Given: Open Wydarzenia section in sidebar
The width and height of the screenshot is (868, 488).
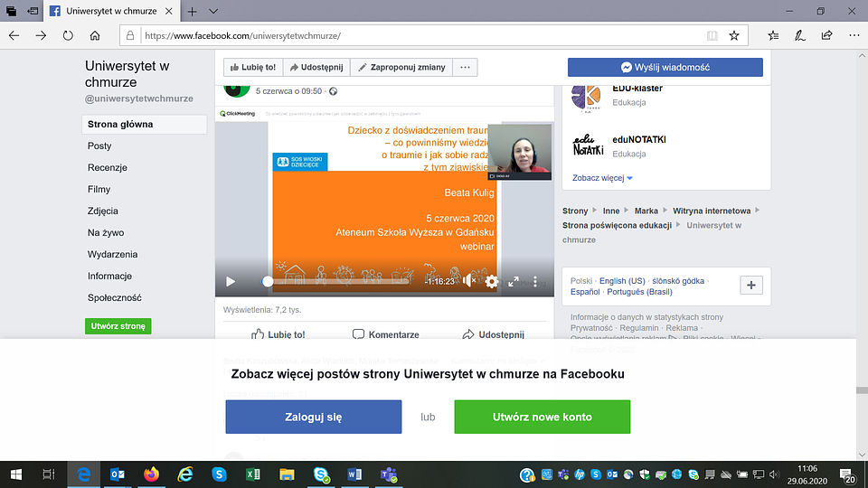Looking at the screenshot, I should (x=112, y=255).
